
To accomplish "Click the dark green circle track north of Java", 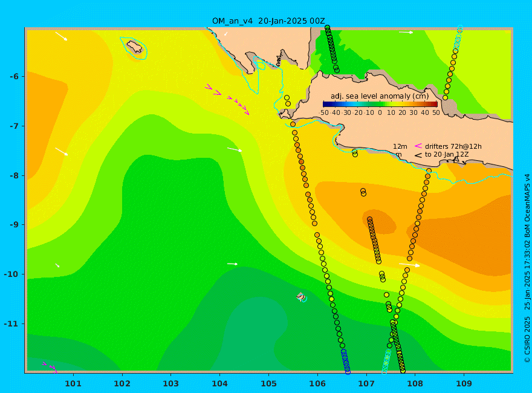I will 332,49.
